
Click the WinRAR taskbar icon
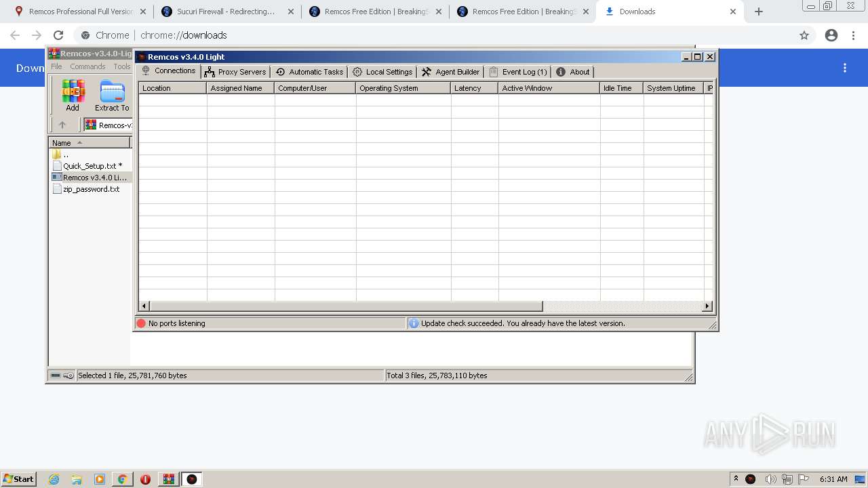coord(169,479)
